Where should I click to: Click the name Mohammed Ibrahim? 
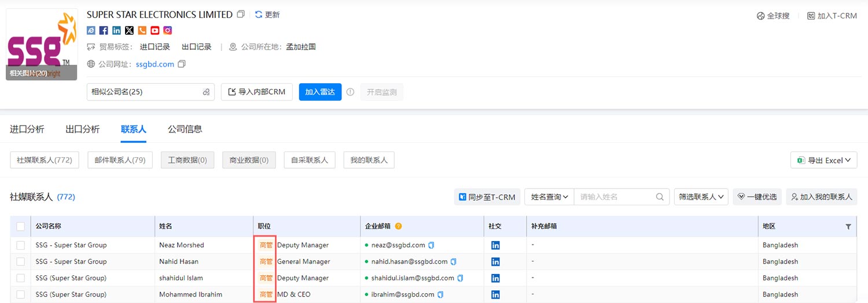pyautogui.click(x=190, y=294)
